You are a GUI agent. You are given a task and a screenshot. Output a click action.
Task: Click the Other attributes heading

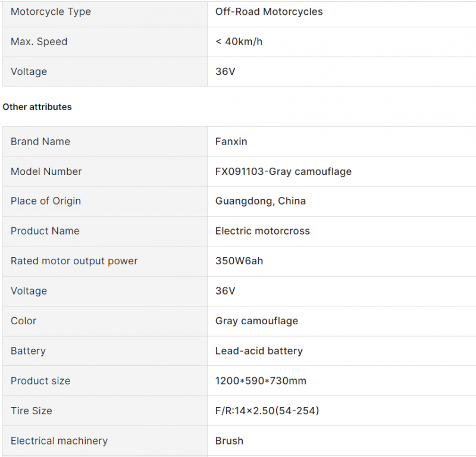point(37,107)
